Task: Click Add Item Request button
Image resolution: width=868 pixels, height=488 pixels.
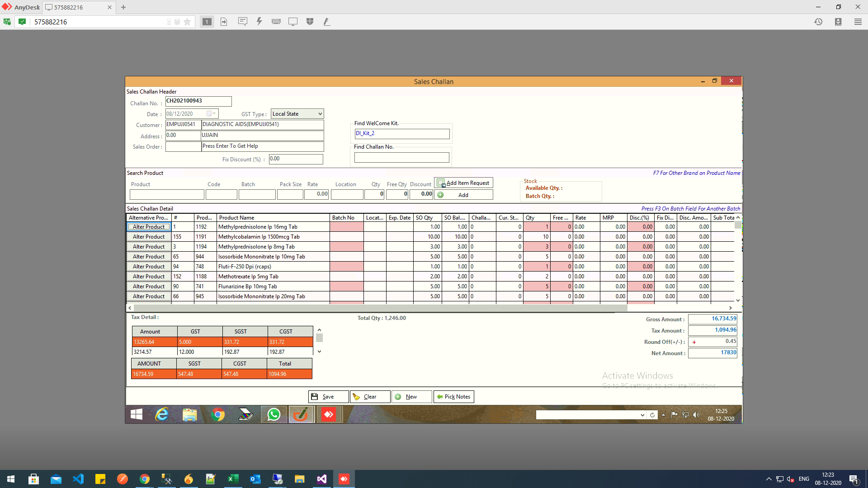Action: 463,183
